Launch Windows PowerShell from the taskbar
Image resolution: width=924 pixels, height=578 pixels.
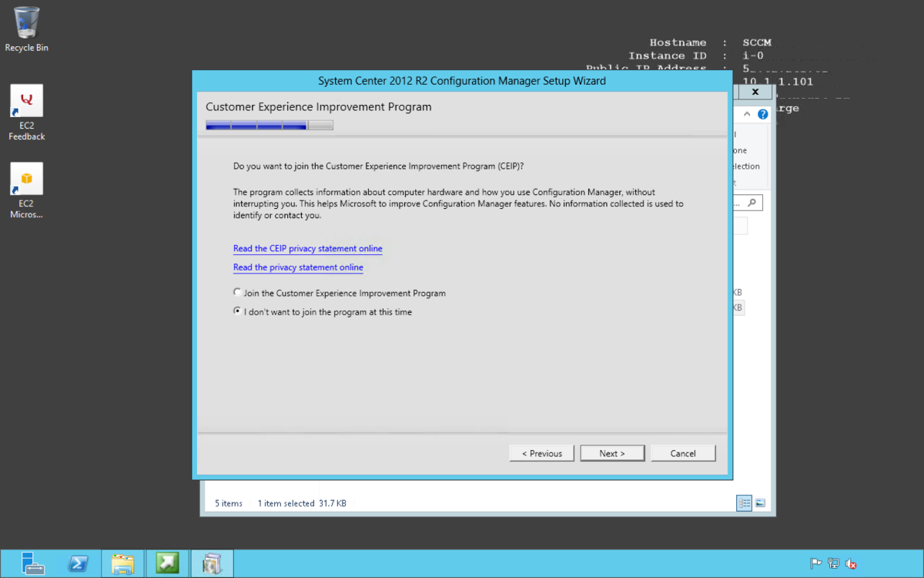coord(78,563)
